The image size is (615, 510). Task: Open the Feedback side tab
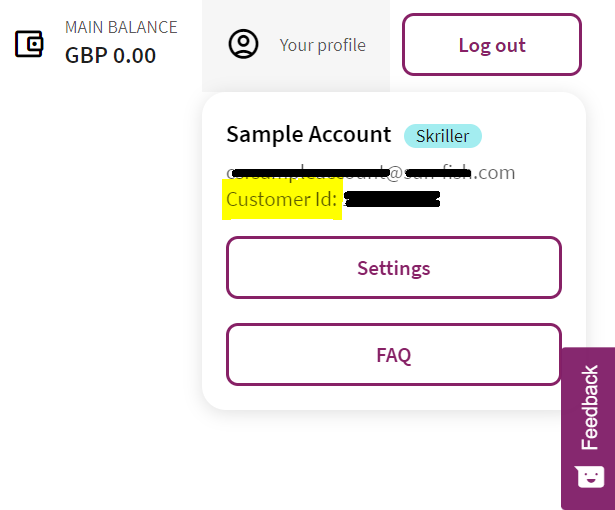(x=588, y=428)
